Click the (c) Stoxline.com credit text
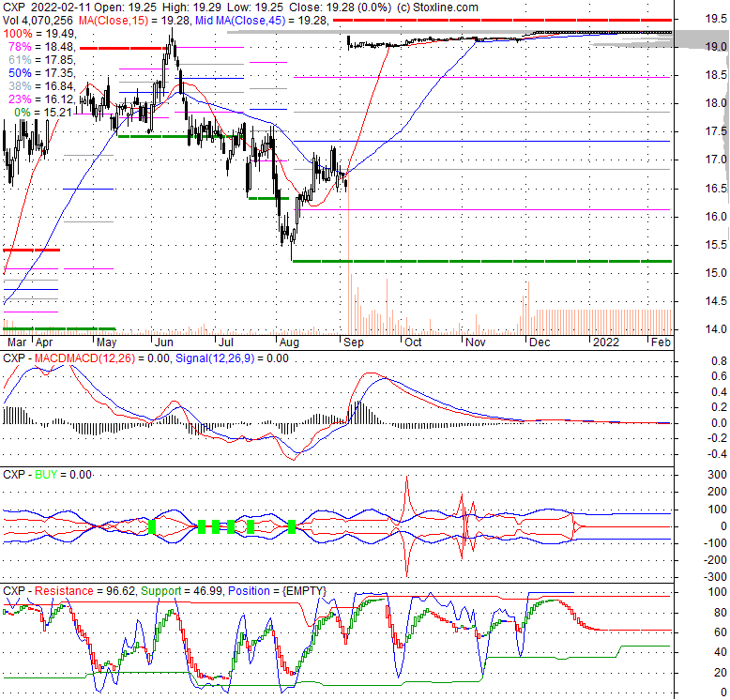The height and width of the screenshot is (700, 730). [x=437, y=8]
